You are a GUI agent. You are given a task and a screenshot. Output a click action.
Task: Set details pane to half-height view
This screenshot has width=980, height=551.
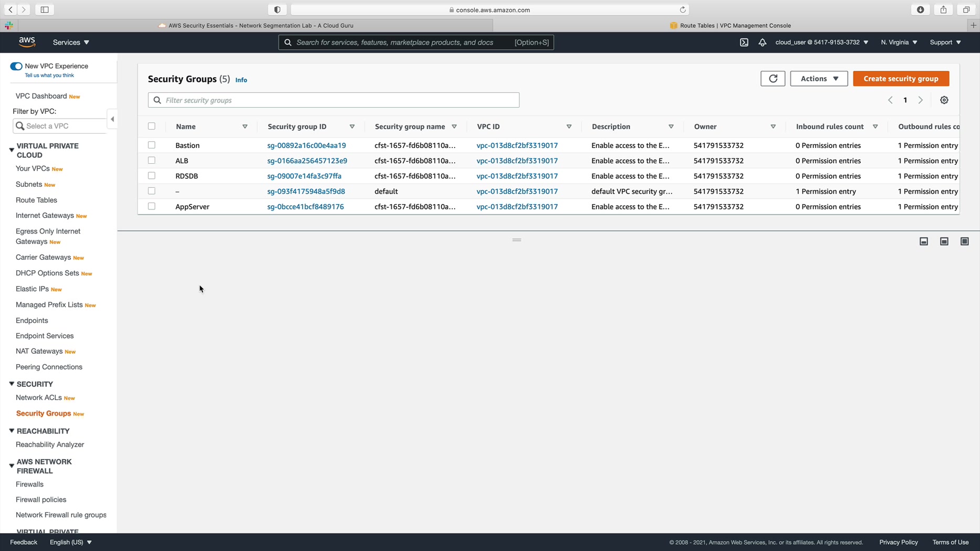(x=944, y=241)
